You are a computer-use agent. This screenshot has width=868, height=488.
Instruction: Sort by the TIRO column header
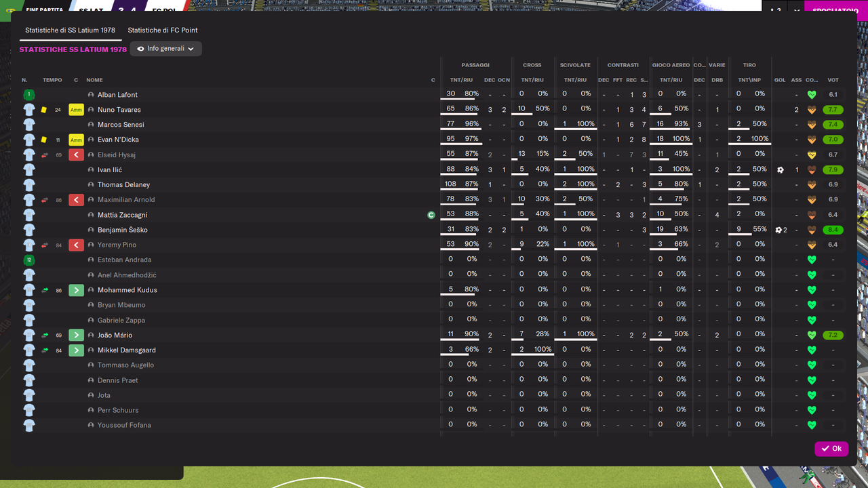click(x=749, y=65)
